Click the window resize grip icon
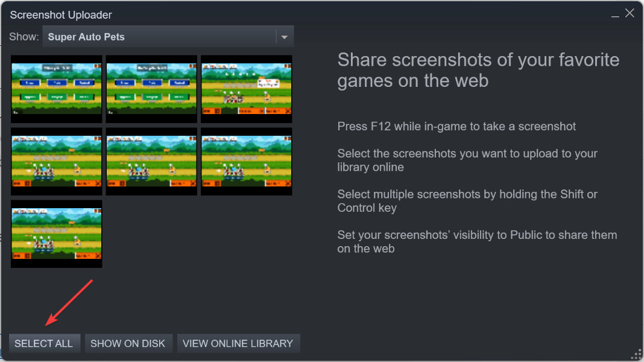This screenshot has width=644, height=362. tap(636, 354)
